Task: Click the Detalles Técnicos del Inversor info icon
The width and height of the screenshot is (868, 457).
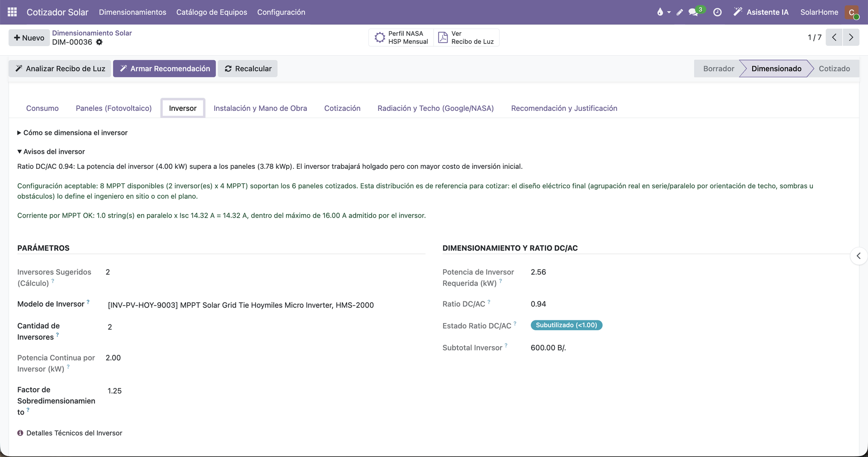Action: click(x=20, y=433)
